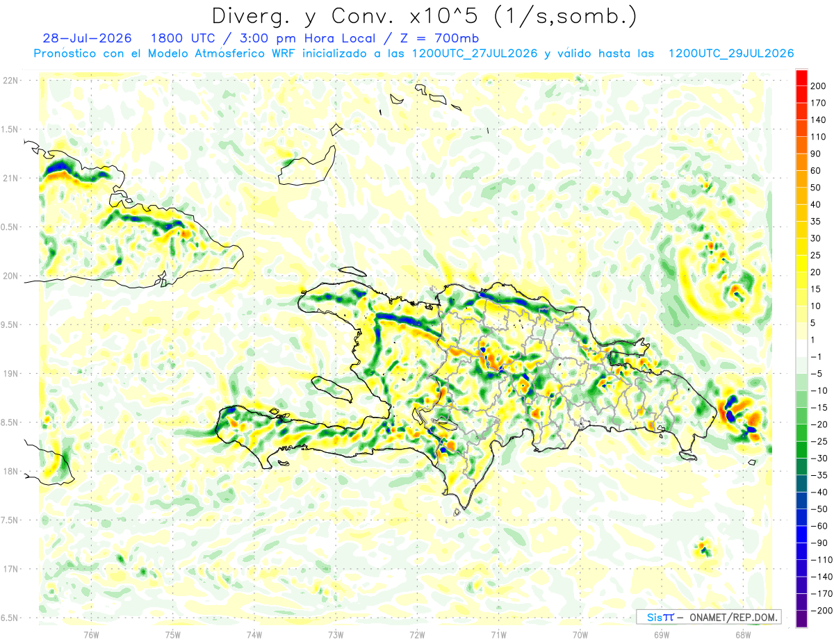
Task: Click the "8.5N" latitude label
Action: pyautogui.click(x=10, y=422)
